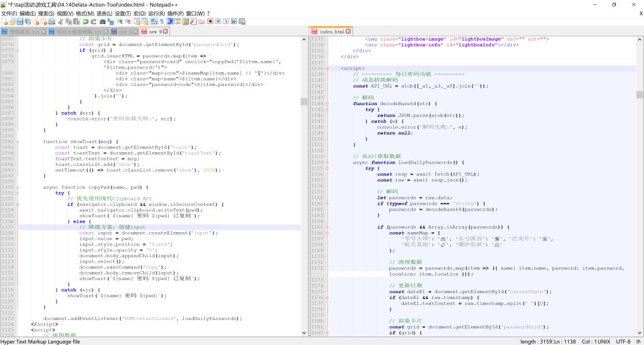Click the New file toolbar icon
Viewport: 644px width, 345px height.
[x=4, y=21]
